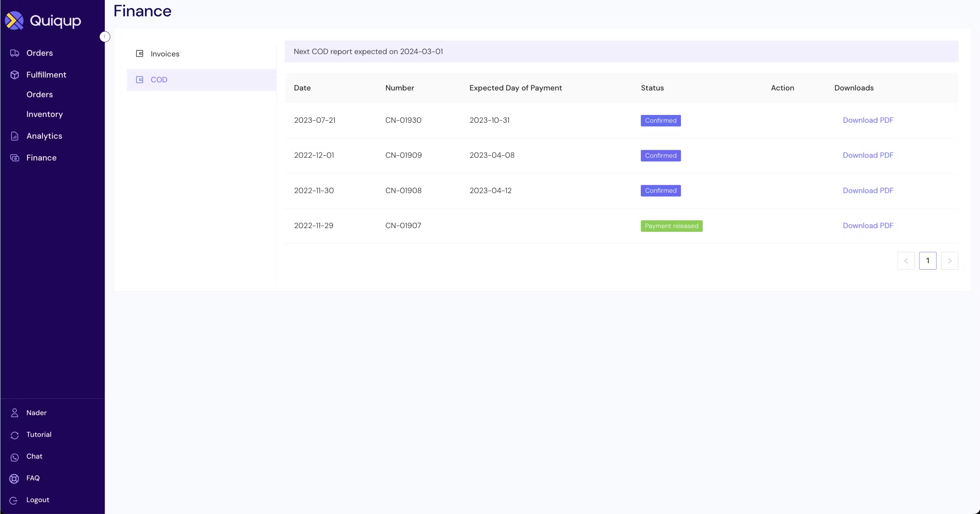Click the Chat bubble icon
Viewport: 980px width, 514px height.
tap(15, 457)
